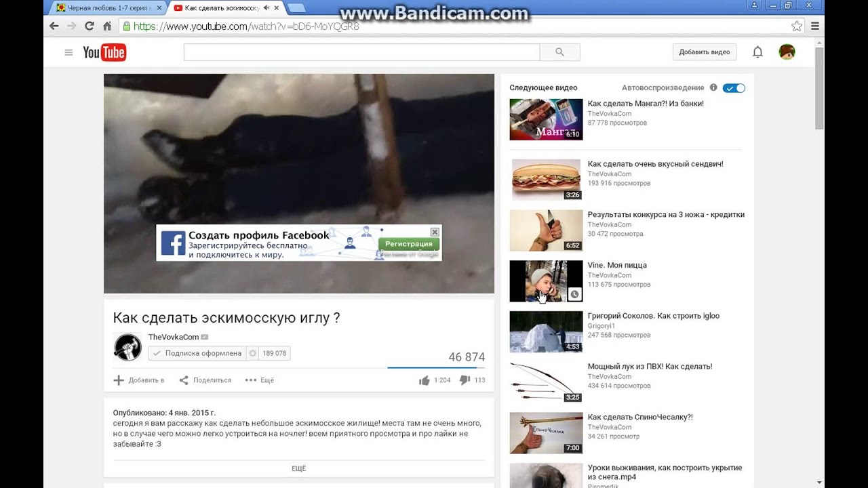Bookmark page with the star icon

tap(797, 26)
